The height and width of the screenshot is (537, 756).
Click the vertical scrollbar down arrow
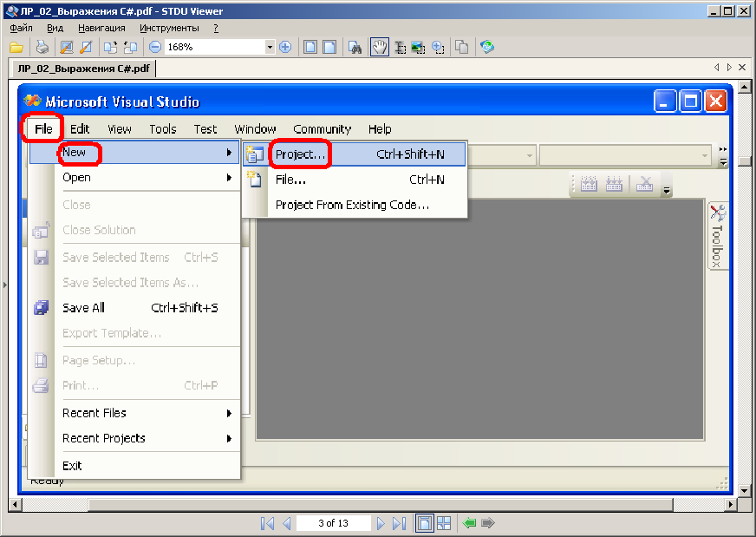click(745, 491)
